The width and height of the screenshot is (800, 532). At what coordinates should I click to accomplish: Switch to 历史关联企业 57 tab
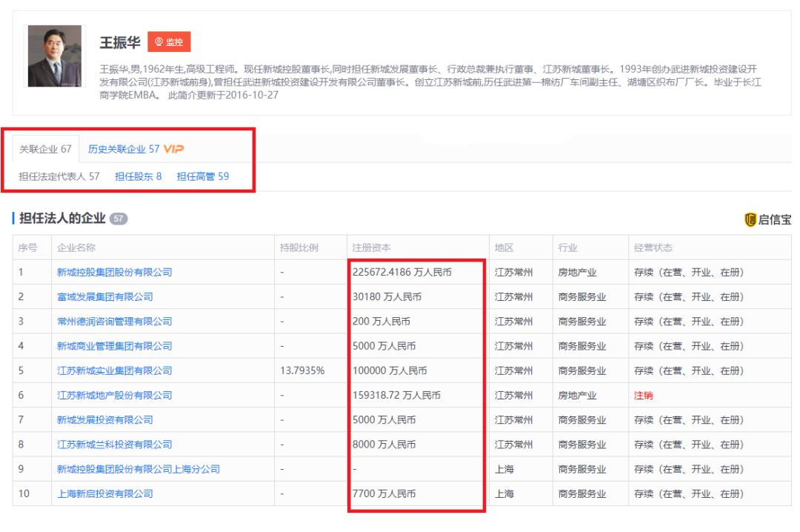124,149
